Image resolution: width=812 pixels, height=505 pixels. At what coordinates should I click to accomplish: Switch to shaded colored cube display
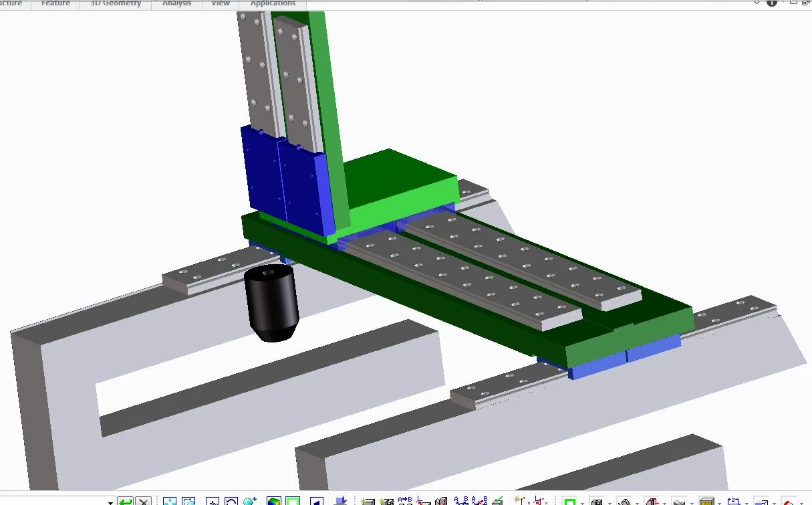point(274,501)
